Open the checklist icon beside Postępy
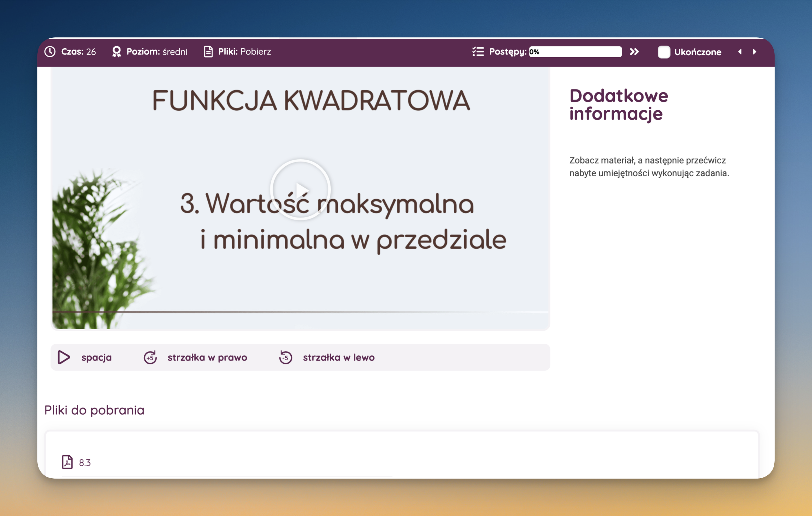The height and width of the screenshot is (516, 812). (477, 52)
